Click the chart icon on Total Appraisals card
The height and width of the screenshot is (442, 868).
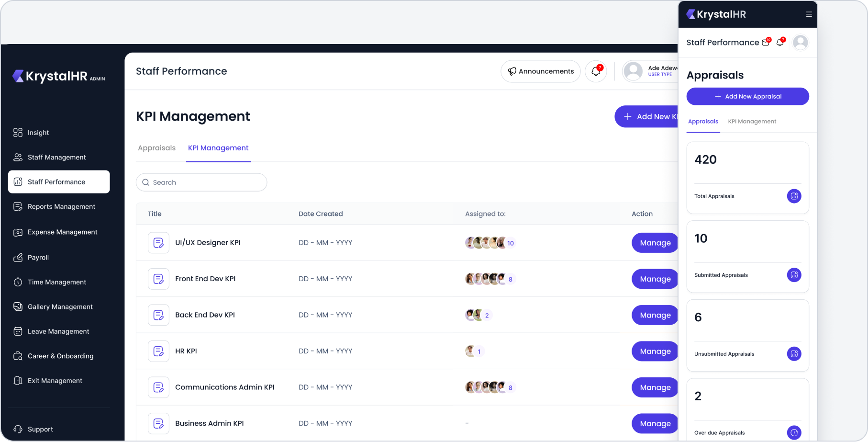pos(794,196)
